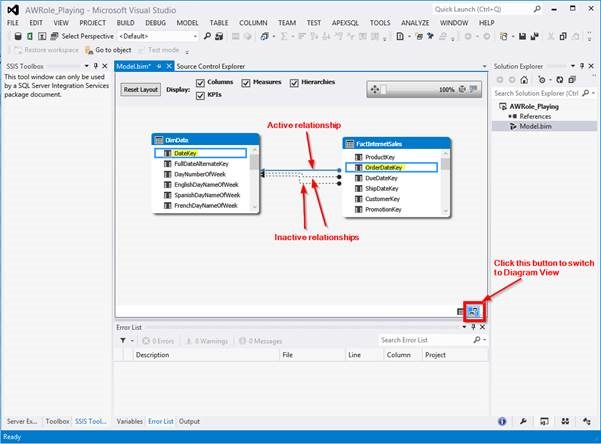Switch to Data Grid view using the bottom-right icon
The height and width of the screenshot is (444, 601).
(460, 312)
